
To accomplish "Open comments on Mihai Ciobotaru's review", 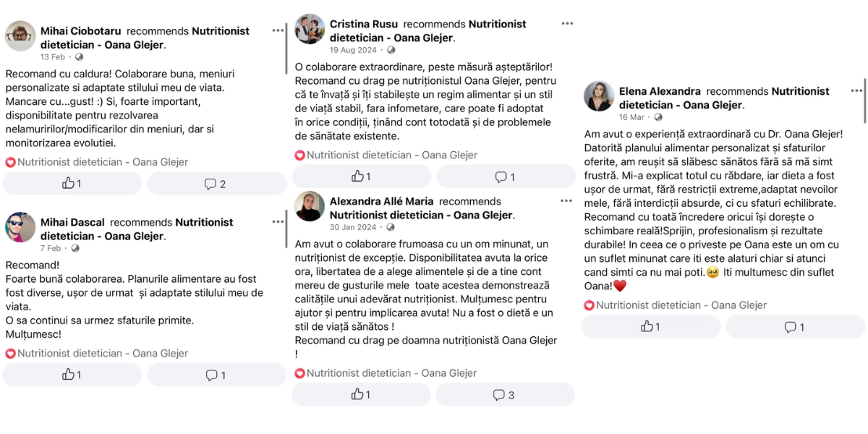I will click(x=216, y=184).
